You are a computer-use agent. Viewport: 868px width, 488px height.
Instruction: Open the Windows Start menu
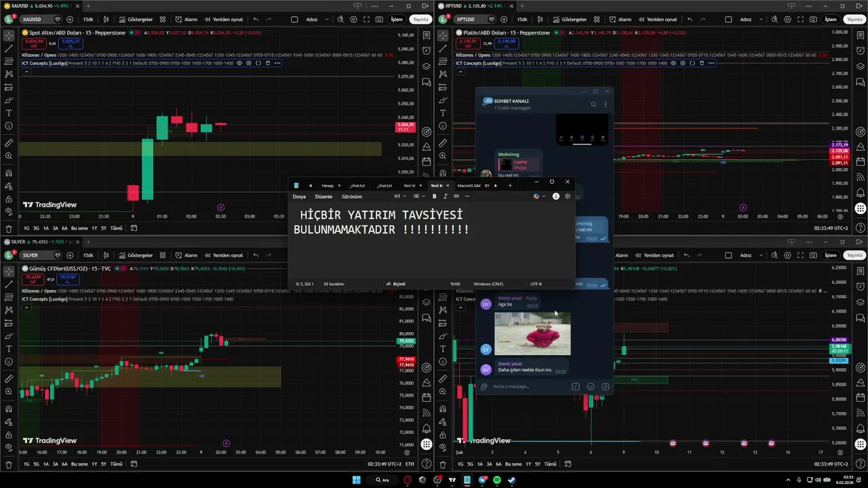(357, 480)
